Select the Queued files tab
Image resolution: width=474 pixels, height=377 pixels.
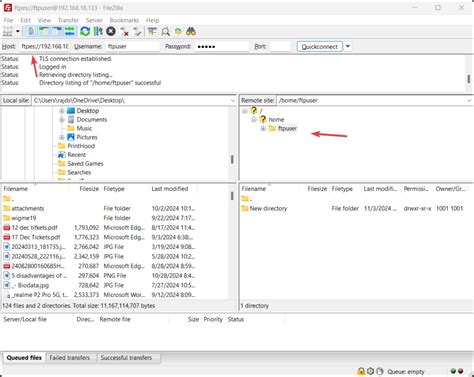(x=24, y=358)
